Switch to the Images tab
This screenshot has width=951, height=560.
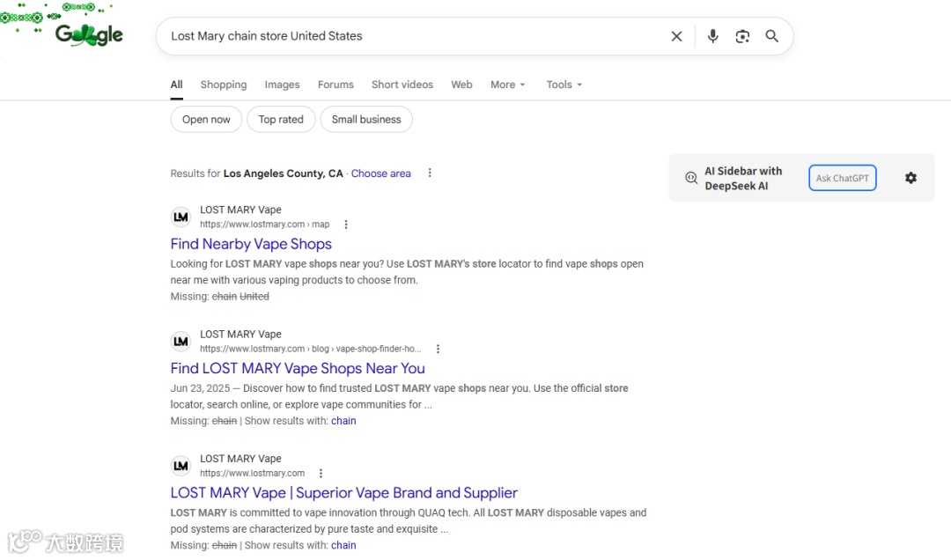282,85
